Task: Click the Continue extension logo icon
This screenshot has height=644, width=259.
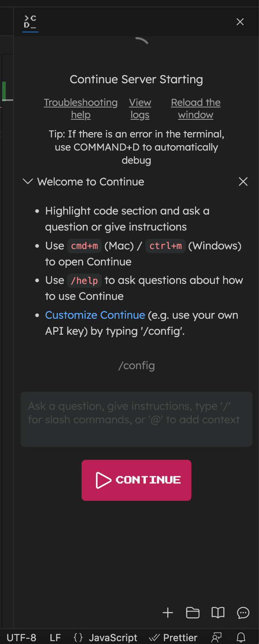Action: [x=30, y=21]
